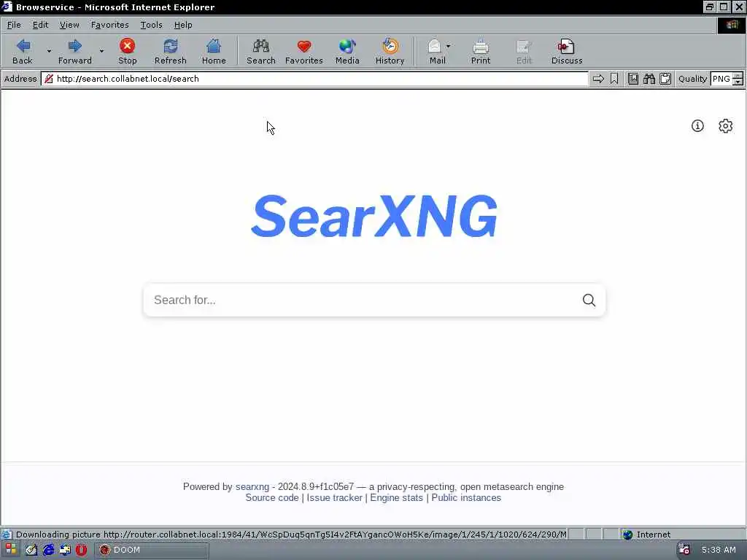Viewport: 747px width, 560px height.
Task: Open the Public instances link
Action: [x=466, y=497]
